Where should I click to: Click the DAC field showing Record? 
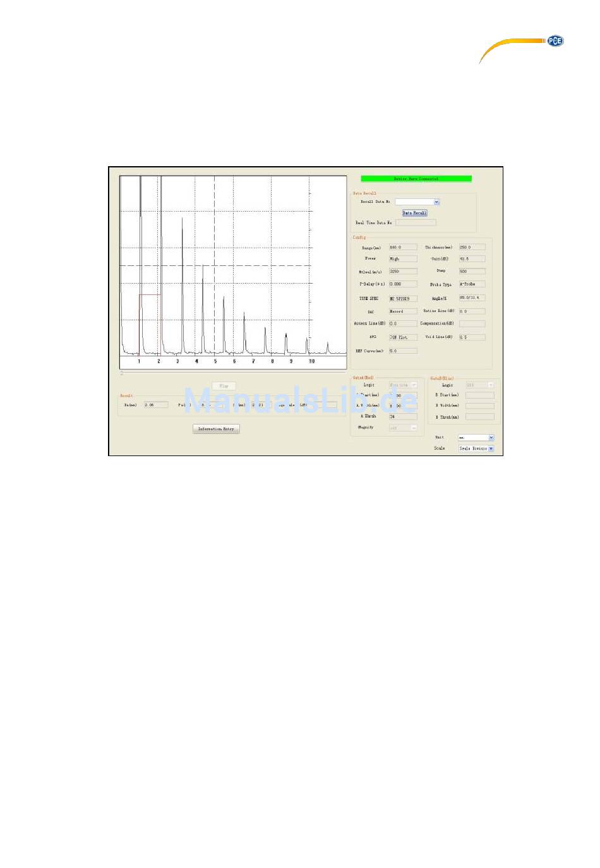point(403,311)
